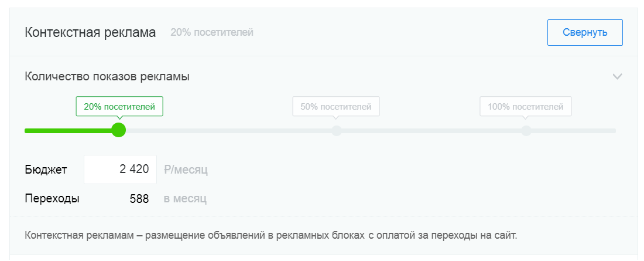The image size is (644, 261).
Task: Click the 588 transitions value
Action: coord(139,199)
